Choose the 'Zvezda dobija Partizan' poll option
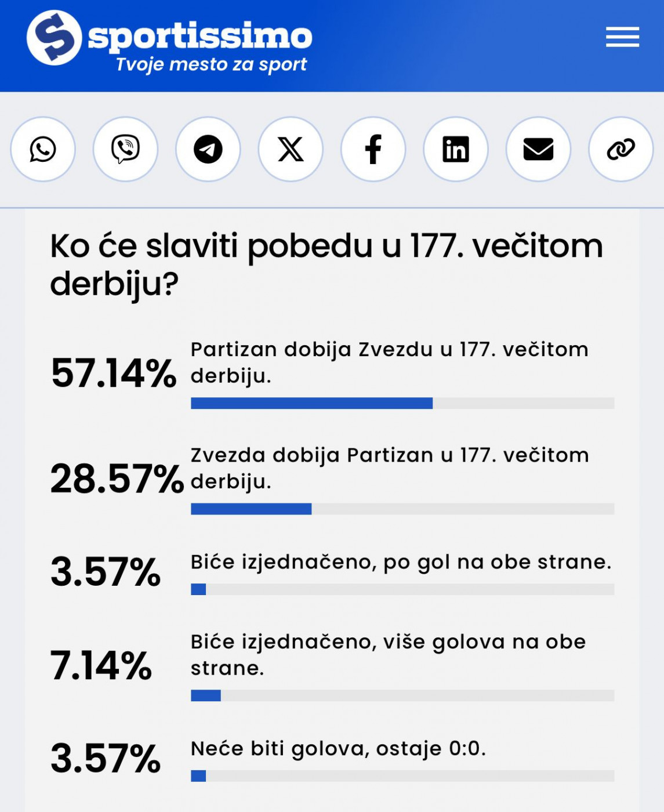 390,468
